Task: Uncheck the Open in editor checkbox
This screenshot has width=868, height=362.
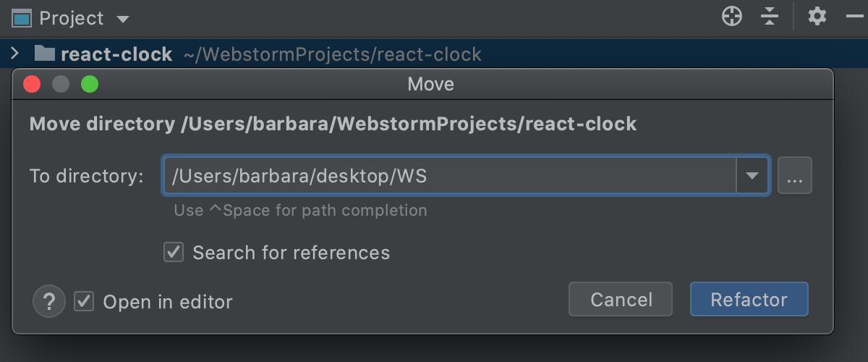Action: 85,301
